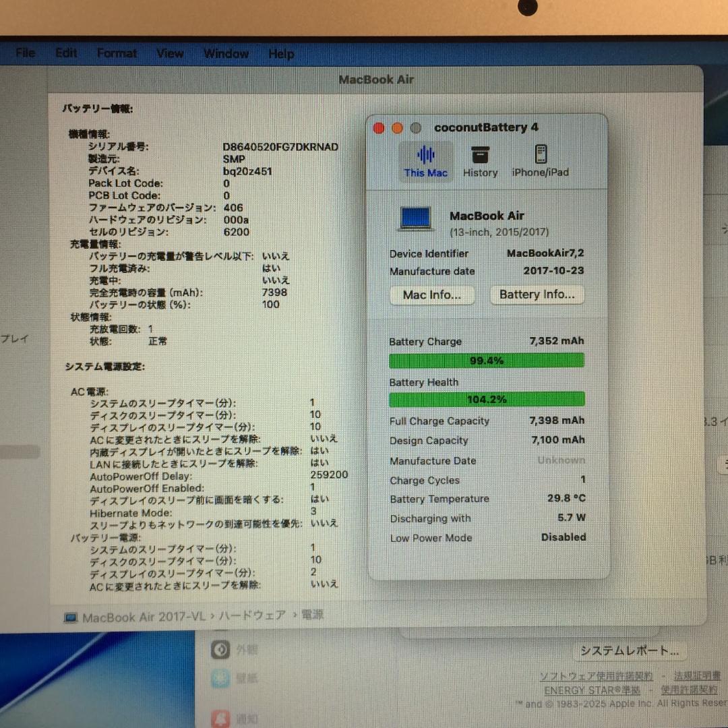Open the 外観 (Appearance) settings icon
This screenshot has height=728, width=728.
(221, 649)
